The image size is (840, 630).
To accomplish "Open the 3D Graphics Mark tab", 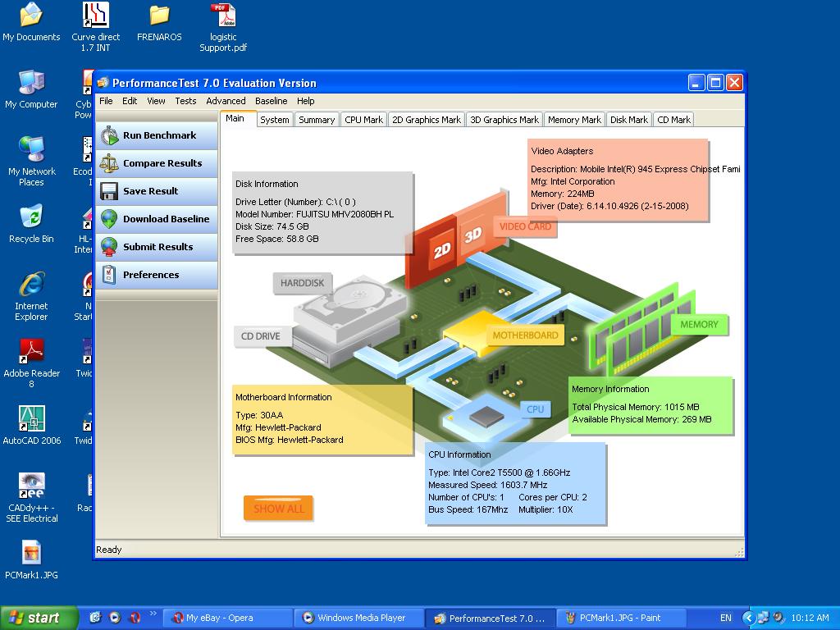I will pos(504,120).
